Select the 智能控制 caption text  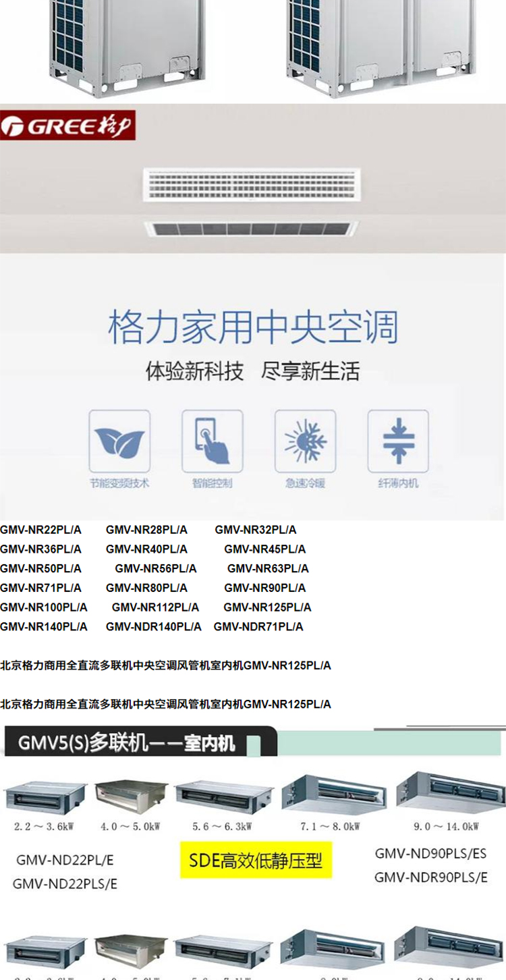click(x=212, y=483)
